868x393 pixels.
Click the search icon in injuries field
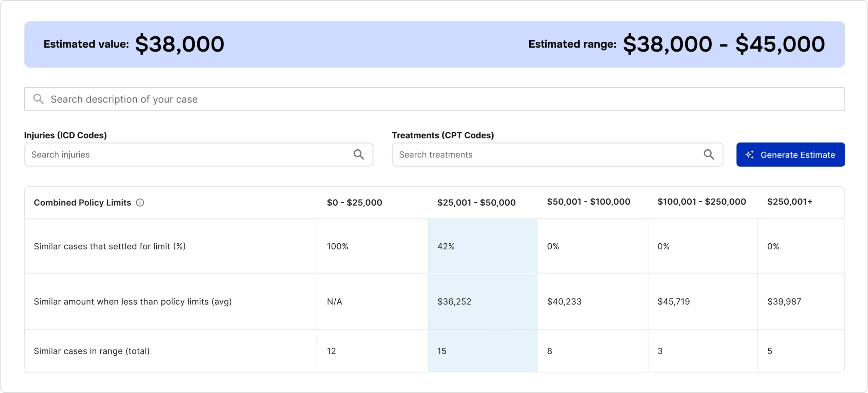[359, 154]
